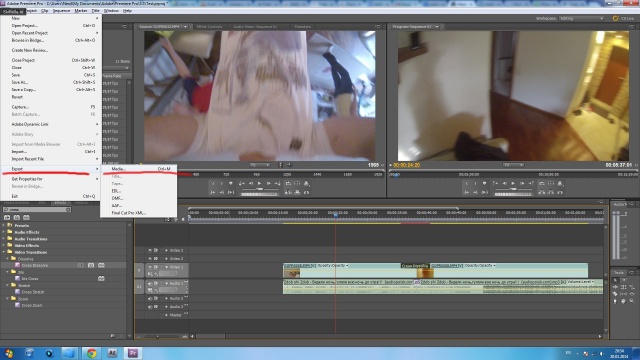Open the Windows Start menu
The width and height of the screenshot is (640, 360).
9,353
